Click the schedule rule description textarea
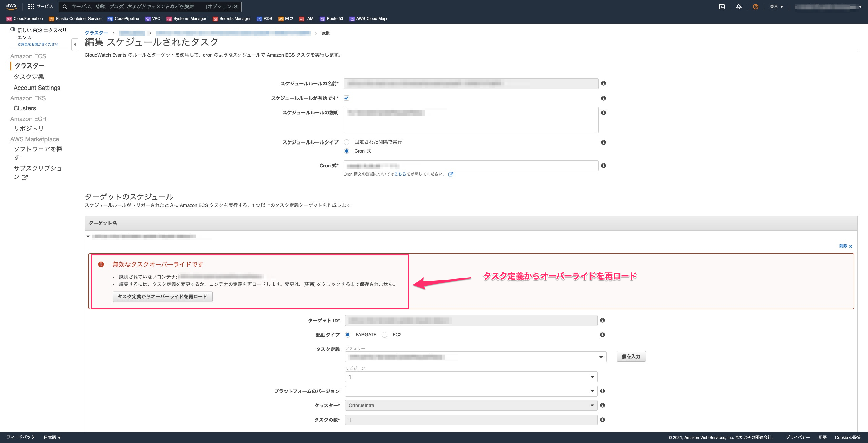This screenshot has height=443, width=868. tap(471, 120)
